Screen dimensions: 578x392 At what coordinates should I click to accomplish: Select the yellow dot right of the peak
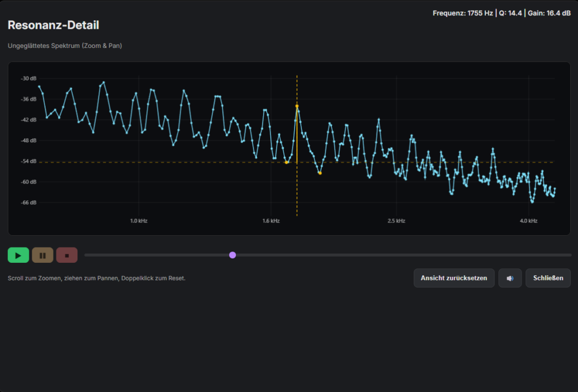click(x=320, y=173)
